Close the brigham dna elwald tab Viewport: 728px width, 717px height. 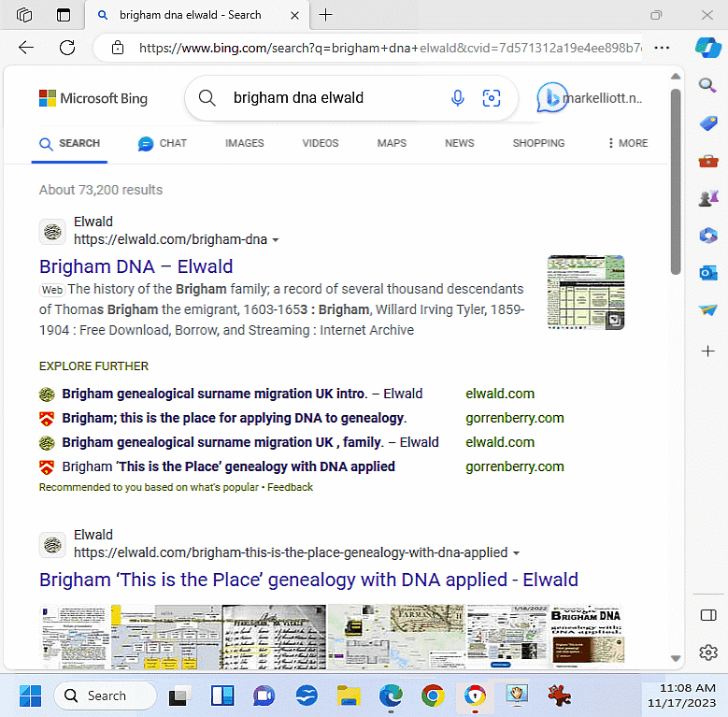point(294,15)
